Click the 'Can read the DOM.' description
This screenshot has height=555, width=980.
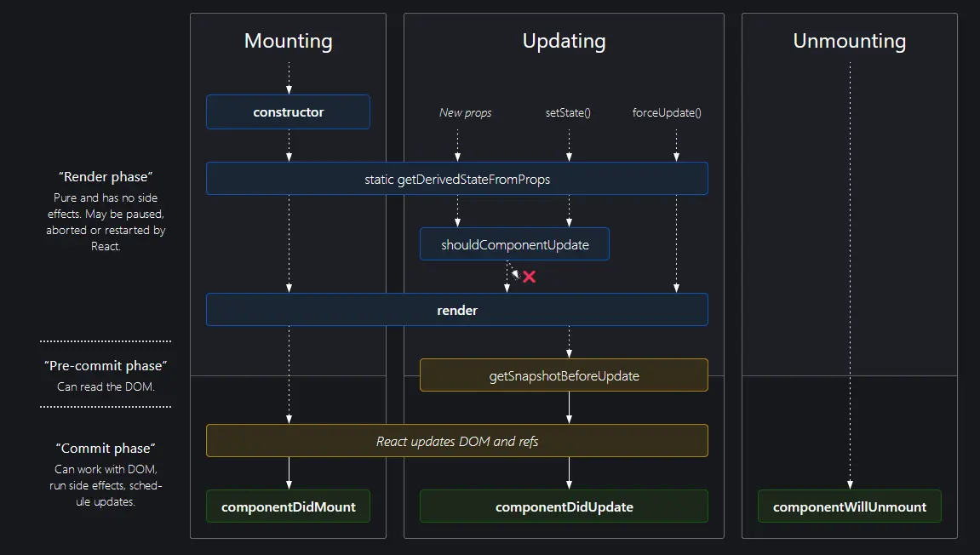pyautogui.click(x=106, y=386)
